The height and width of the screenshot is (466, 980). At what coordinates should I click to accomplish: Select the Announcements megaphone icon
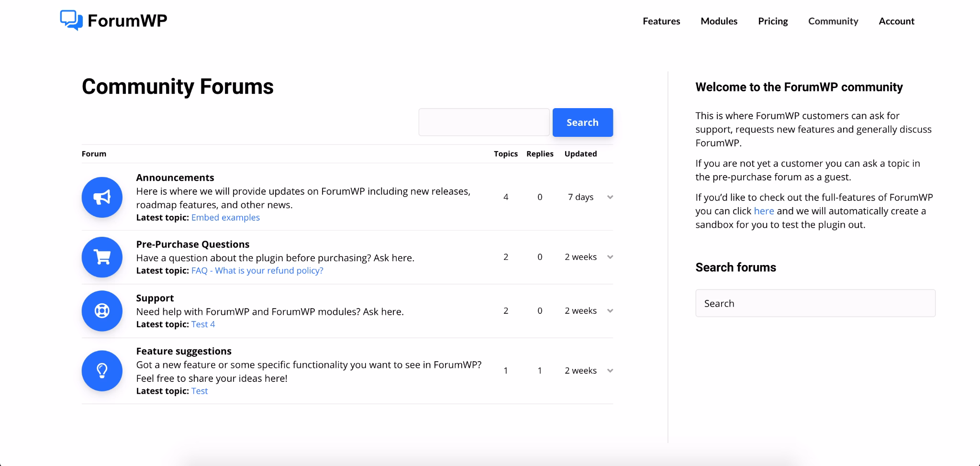point(101,197)
